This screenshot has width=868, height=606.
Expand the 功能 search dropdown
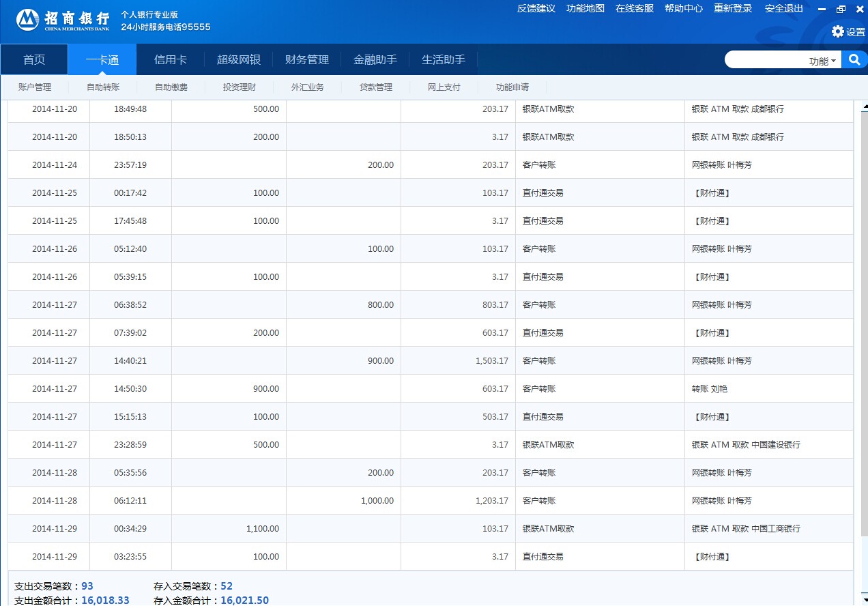(822, 61)
